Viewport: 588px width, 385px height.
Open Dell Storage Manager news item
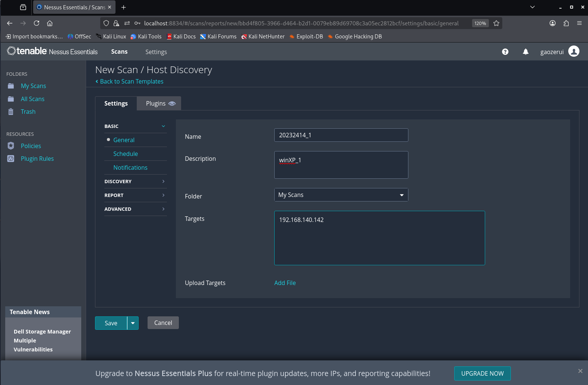pyautogui.click(x=42, y=341)
